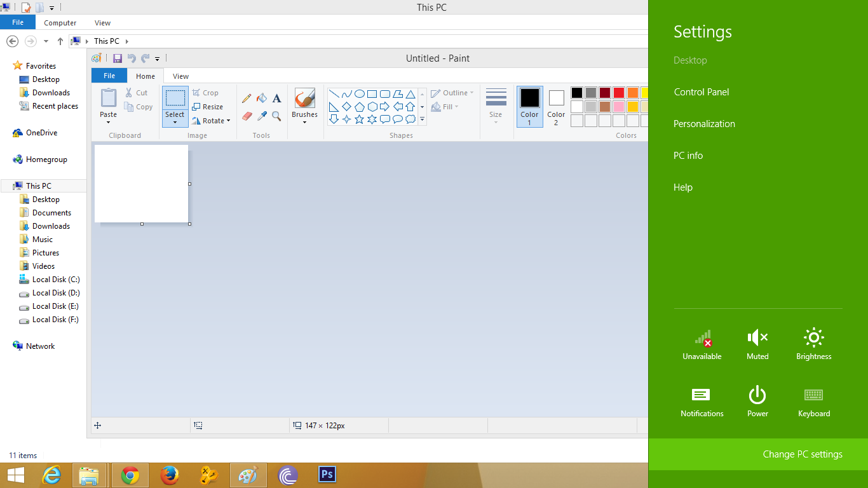Select the Magnifier tool
This screenshot has width=868, height=488.
point(276,116)
